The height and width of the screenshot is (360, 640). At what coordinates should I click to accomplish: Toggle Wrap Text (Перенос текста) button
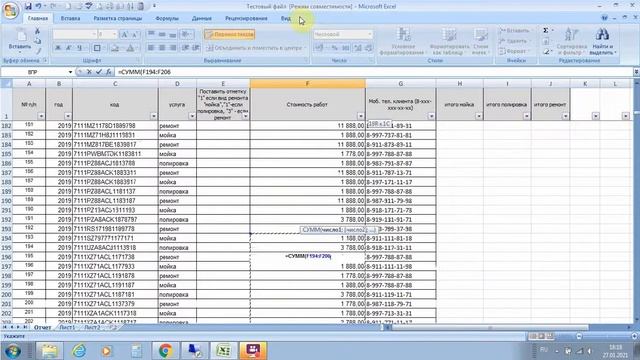230,34
